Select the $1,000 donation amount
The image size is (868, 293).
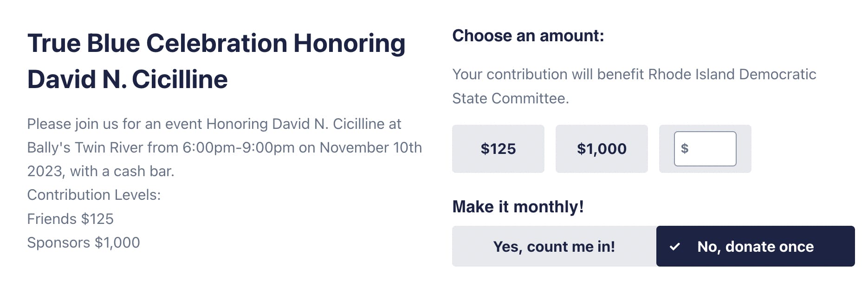click(602, 149)
